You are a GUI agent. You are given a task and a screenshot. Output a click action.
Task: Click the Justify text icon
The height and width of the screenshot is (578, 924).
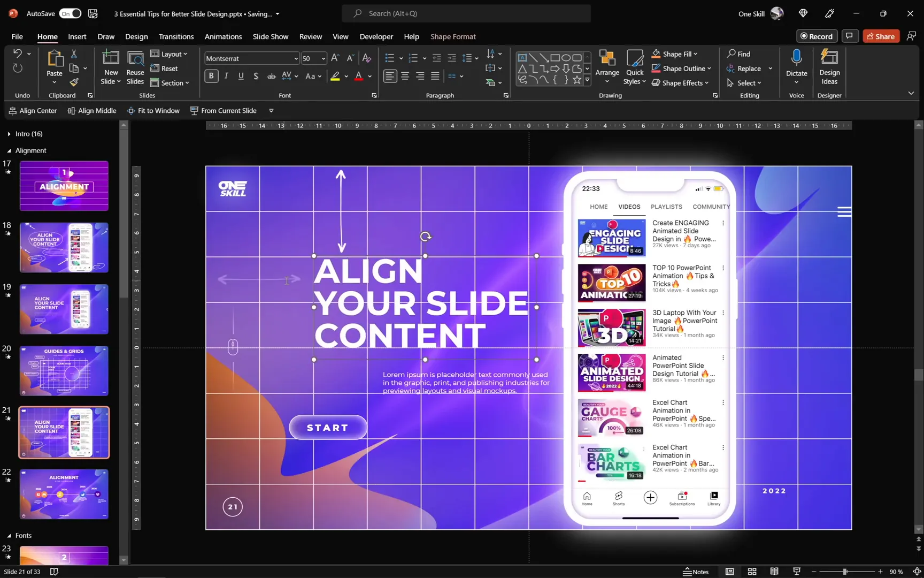[435, 76]
